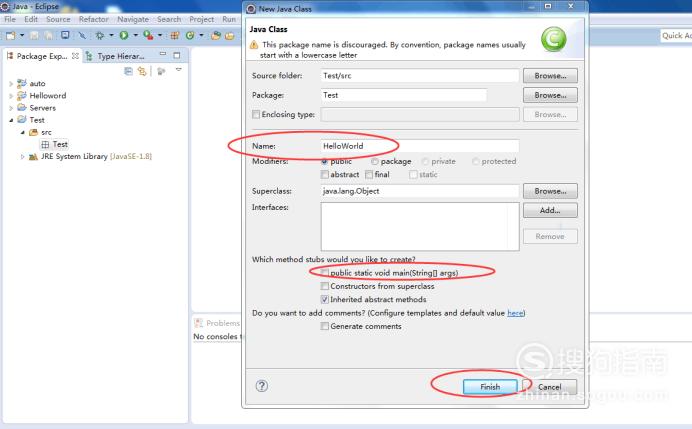Screen dimensions: 692x429
Task: Click Browse next to Package field
Action: point(550,95)
